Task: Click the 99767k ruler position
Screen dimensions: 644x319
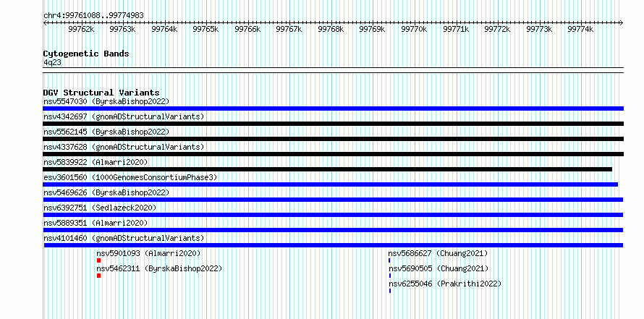Action: [x=289, y=29]
